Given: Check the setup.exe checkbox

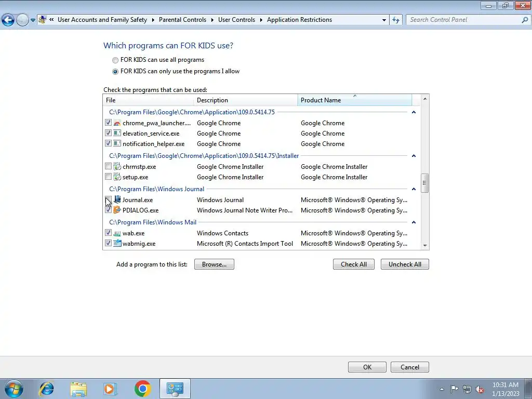Looking at the screenshot, I should 108,177.
